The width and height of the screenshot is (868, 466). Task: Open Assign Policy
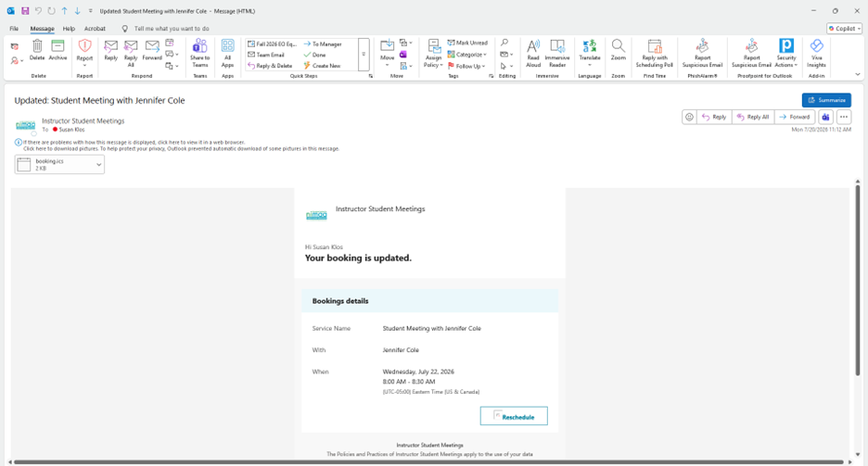point(433,53)
